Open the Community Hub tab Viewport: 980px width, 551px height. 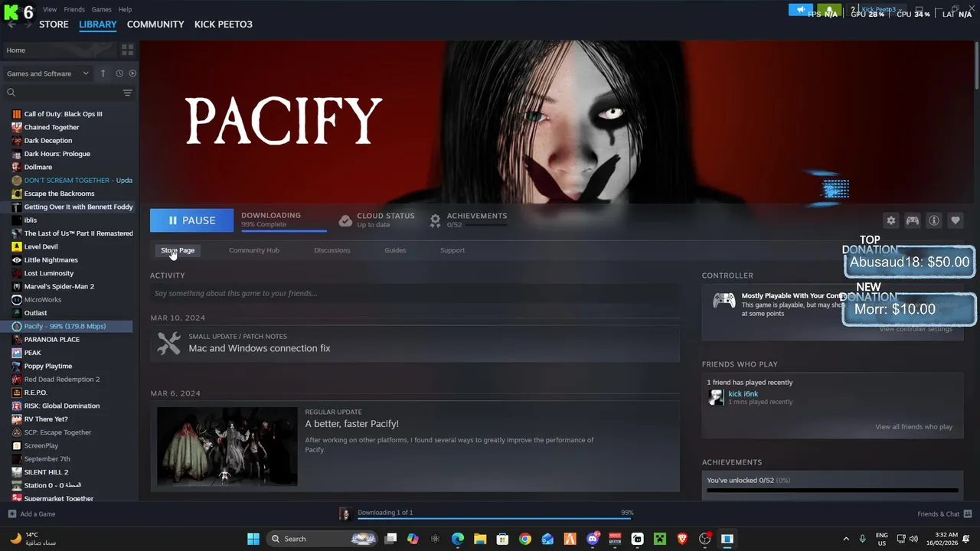coord(254,250)
